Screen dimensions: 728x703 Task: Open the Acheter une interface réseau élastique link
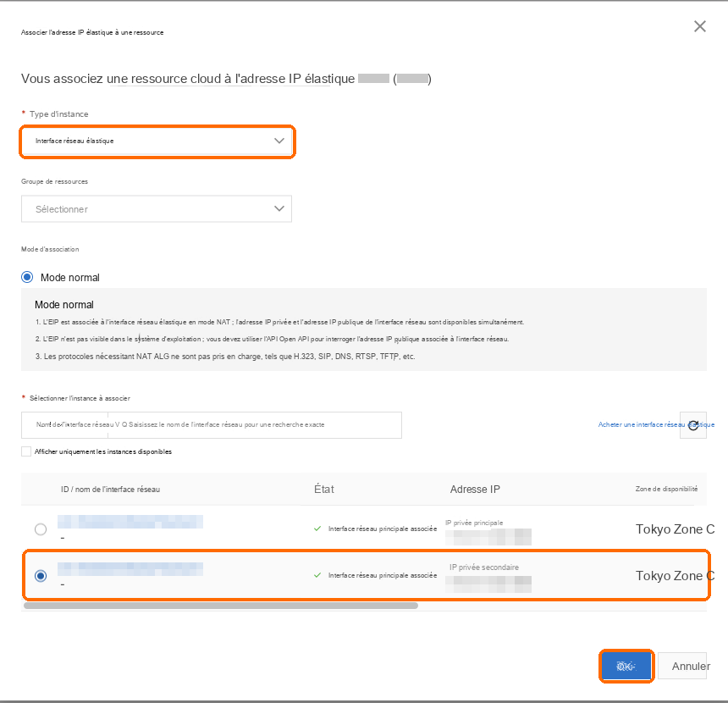pyautogui.click(x=656, y=424)
